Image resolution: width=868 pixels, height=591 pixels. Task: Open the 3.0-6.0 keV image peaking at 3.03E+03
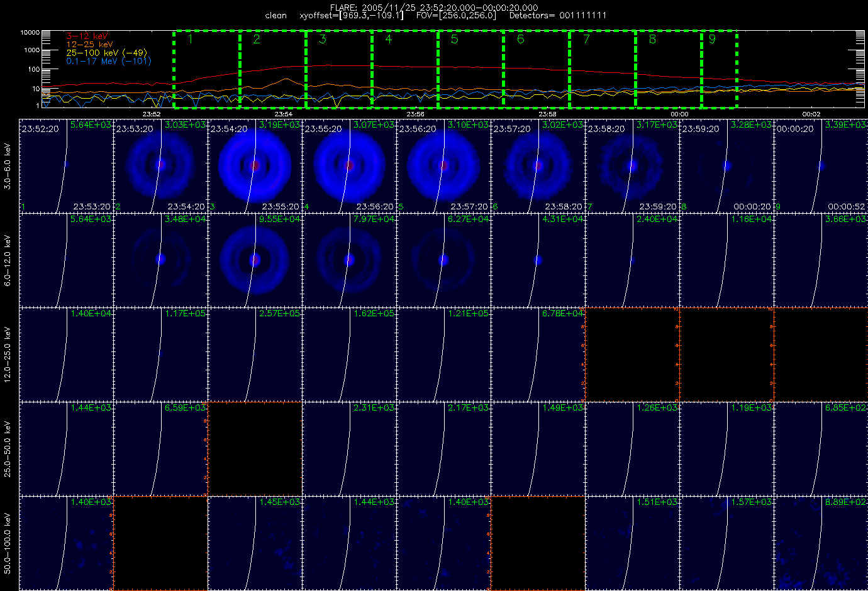pyautogui.click(x=160, y=165)
